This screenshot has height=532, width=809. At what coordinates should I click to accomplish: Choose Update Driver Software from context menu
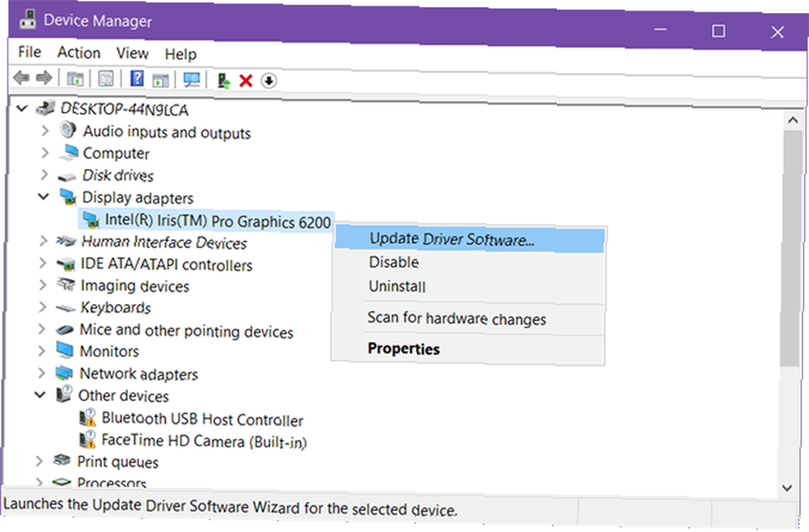coord(469,239)
